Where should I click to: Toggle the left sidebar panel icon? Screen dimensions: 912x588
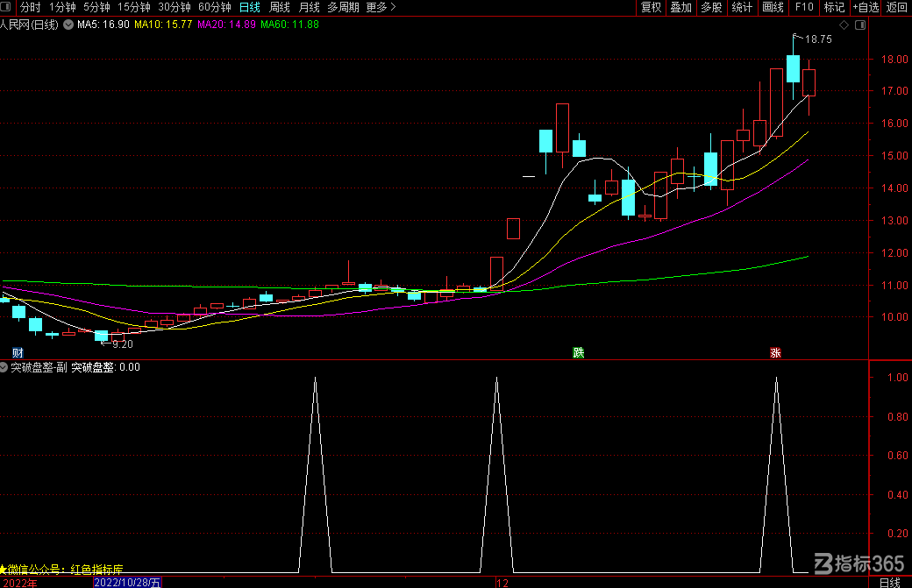[5, 7]
